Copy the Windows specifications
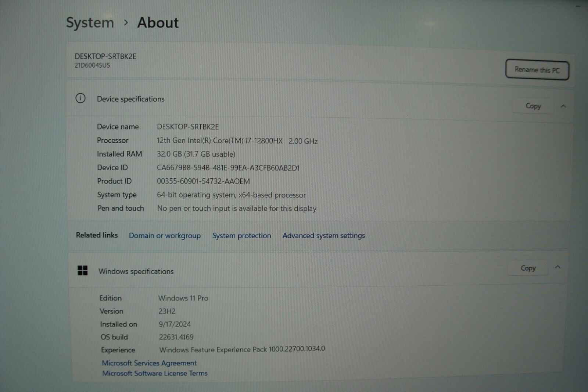This screenshot has height=392, width=588. click(528, 268)
